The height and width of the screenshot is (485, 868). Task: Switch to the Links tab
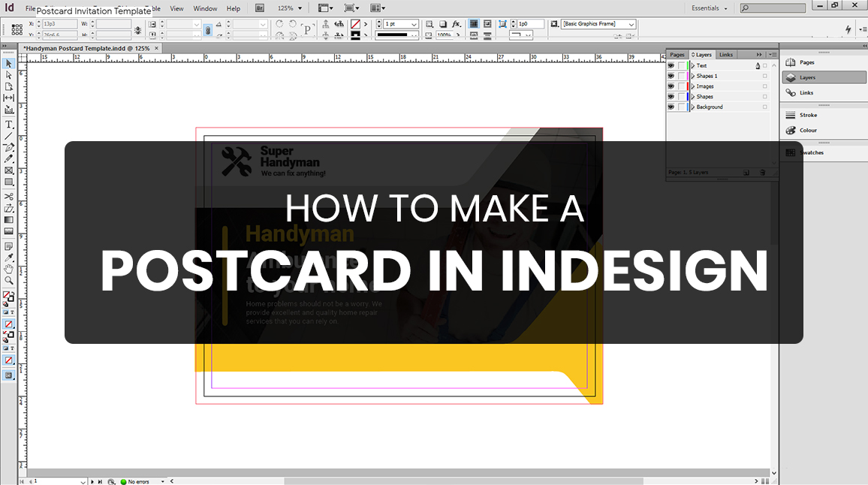click(x=726, y=54)
